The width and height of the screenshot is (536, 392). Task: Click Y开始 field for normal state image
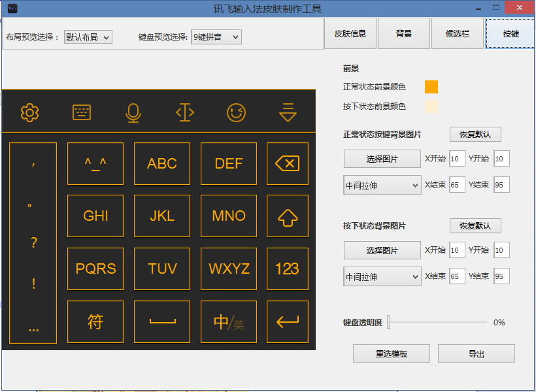[x=501, y=159]
